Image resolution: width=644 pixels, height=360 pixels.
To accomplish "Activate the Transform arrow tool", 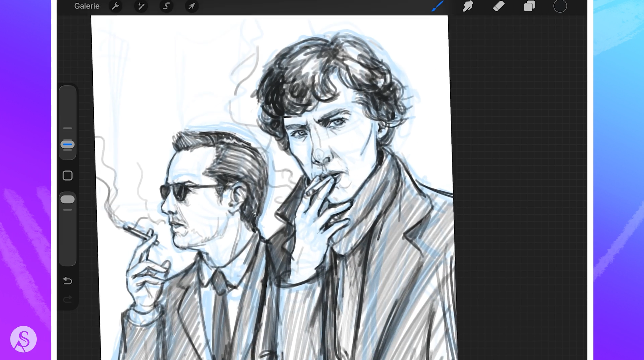I will (192, 6).
